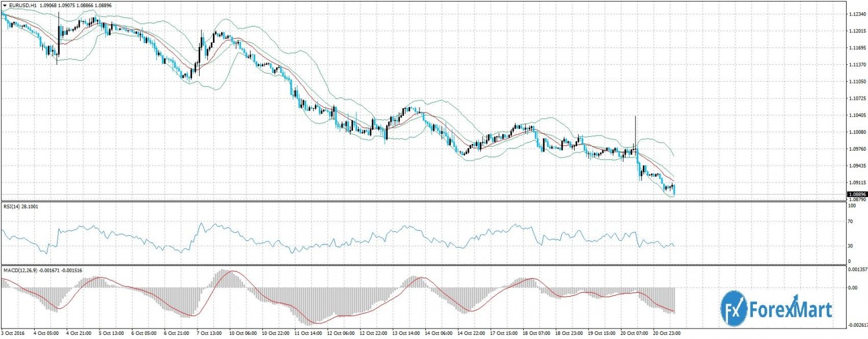Click the RSI scale level 70 label

click(x=850, y=221)
